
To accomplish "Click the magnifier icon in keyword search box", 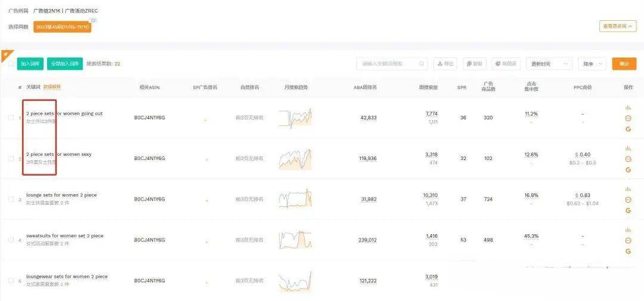I will click(422, 64).
